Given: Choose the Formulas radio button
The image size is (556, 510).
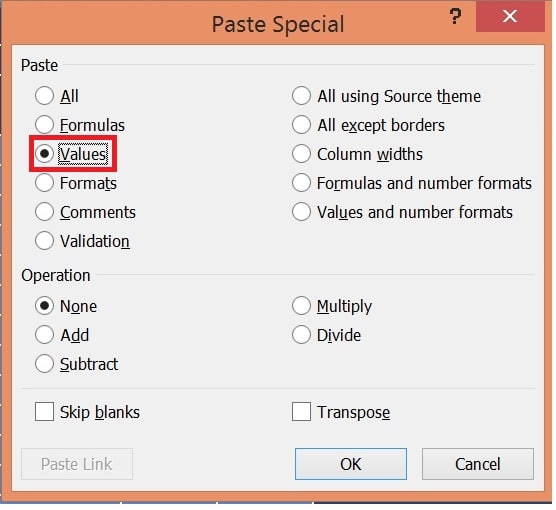Looking at the screenshot, I should (x=44, y=125).
